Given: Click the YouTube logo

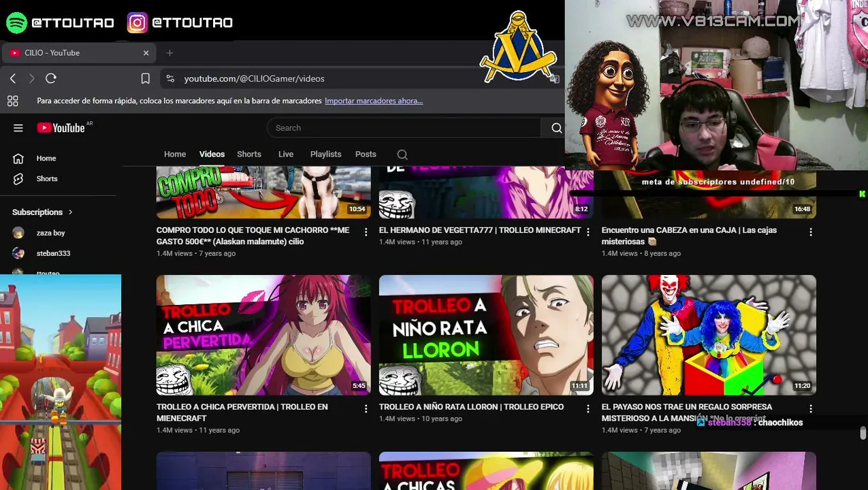Looking at the screenshot, I should [61, 128].
